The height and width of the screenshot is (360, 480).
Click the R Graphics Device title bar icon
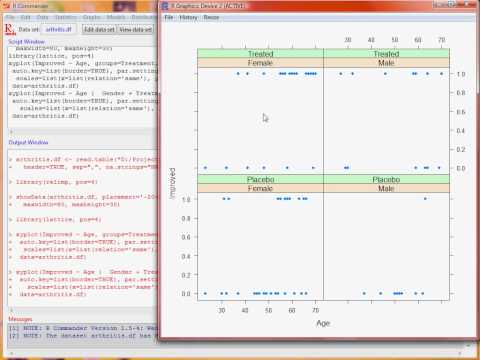(x=165, y=6)
